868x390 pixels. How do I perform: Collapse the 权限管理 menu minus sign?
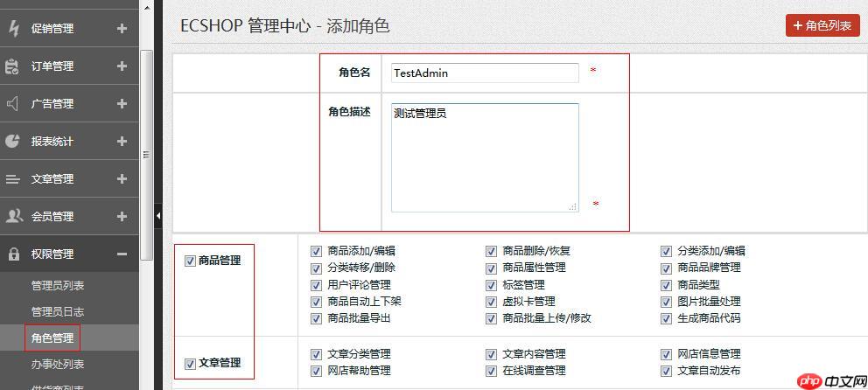(122, 254)
